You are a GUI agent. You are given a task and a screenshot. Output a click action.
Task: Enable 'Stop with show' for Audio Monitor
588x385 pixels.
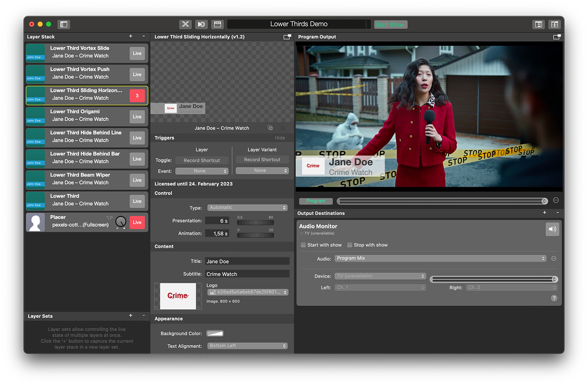click(x=350, y=245)
